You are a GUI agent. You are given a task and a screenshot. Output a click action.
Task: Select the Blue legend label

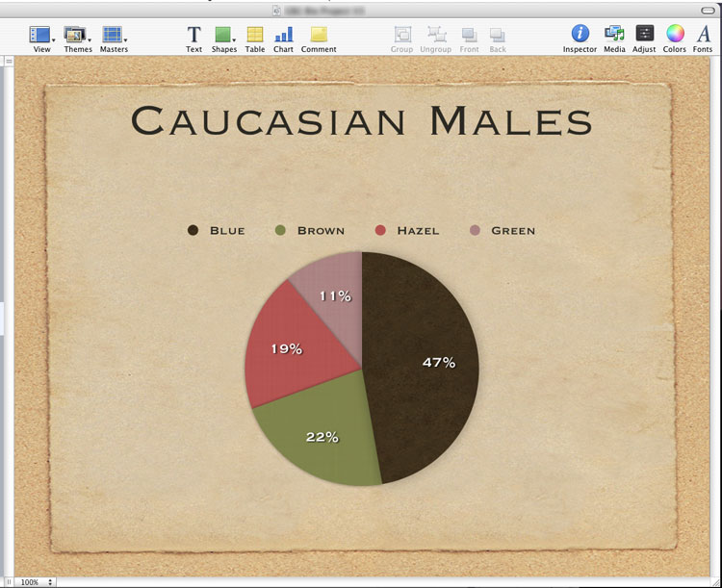227,231
